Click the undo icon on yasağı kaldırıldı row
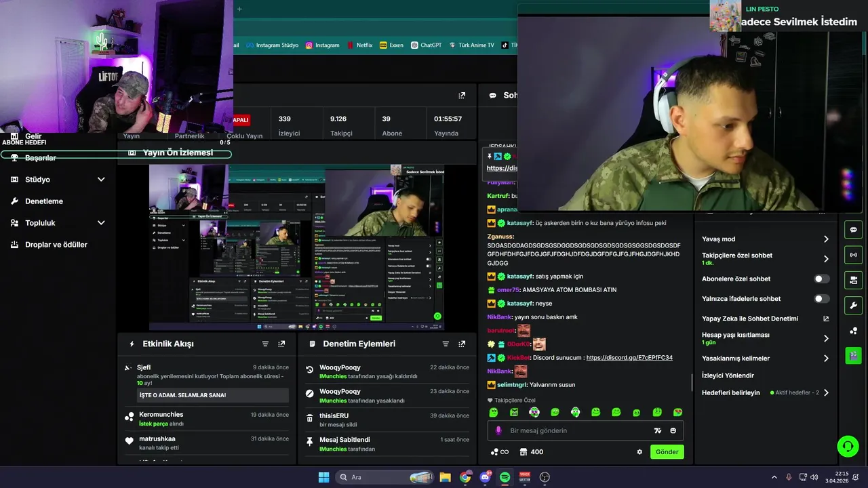The height and width of the screenshot is (488, 868). coord(310,369)
